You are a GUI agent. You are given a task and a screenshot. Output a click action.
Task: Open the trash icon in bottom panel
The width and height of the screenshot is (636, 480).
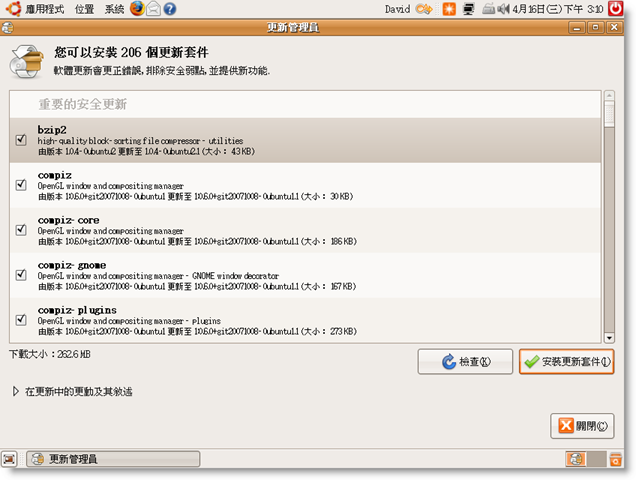(615, 459)
